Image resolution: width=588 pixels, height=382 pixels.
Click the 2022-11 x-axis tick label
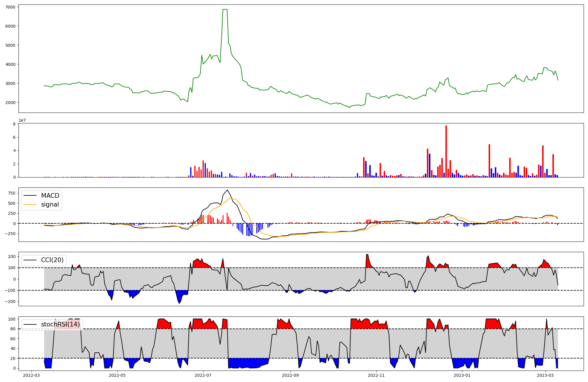click(x=376, y=375)
